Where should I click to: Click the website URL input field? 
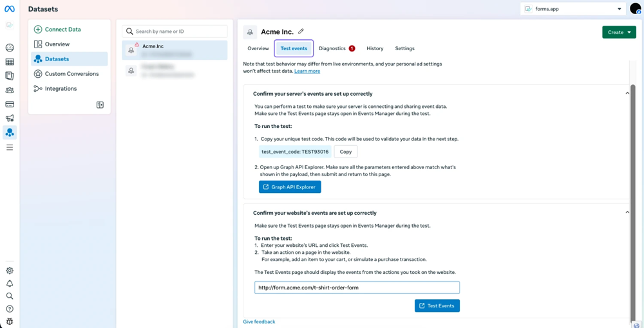coord(357,287)
